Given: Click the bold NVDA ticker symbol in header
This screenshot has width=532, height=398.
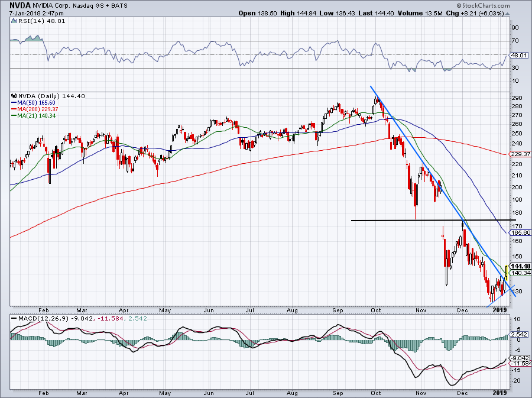Looking at the screenshot, I should coord(20,5).
